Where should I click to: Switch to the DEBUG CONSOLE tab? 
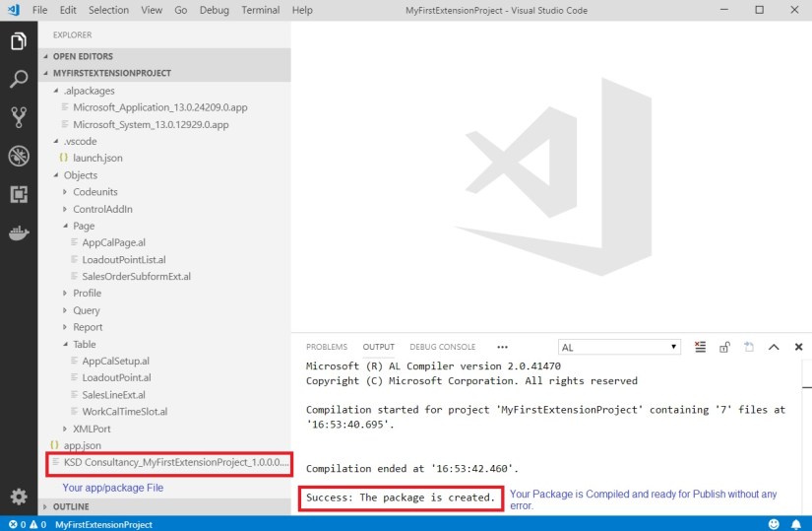point(442,347)
